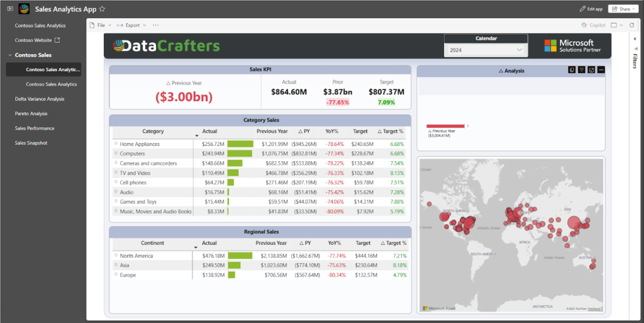Sort Regional Sales by the Continent header

tap(152, 243)
